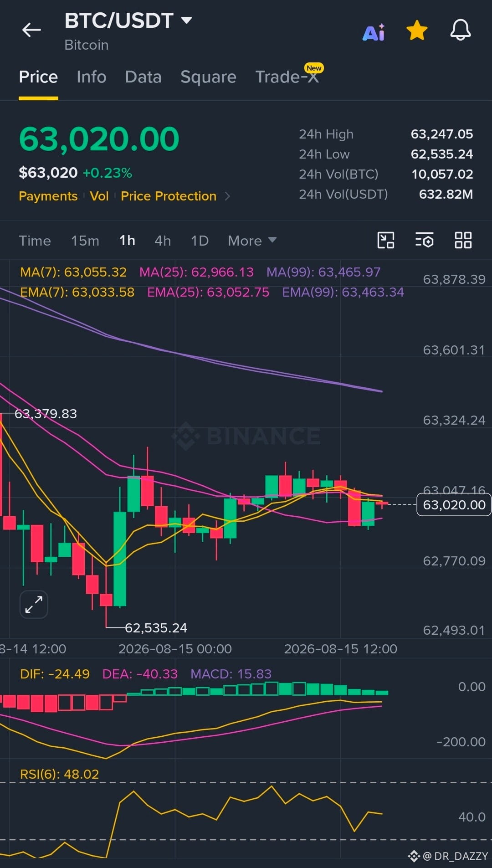This screenshot has height=868, width=492.
Task: Tap the 24h Vol(USDT) value 632.82M
Action: pos(446,194)
